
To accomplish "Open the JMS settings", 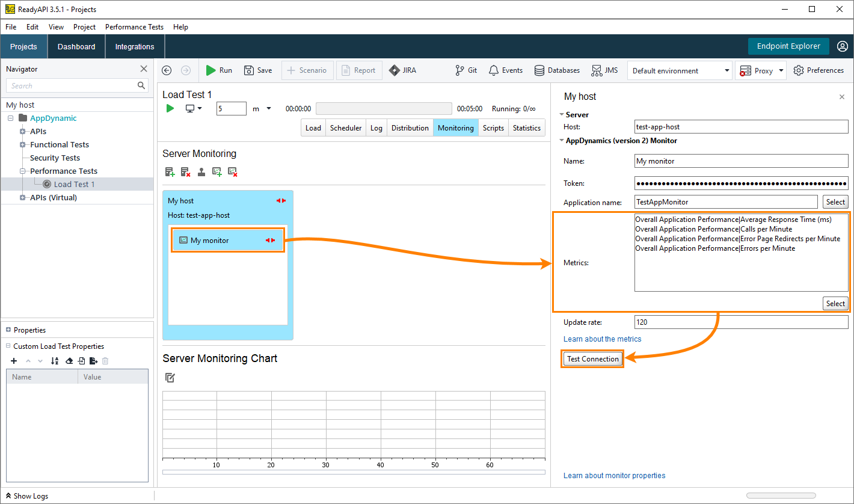I will coord(604,70).
